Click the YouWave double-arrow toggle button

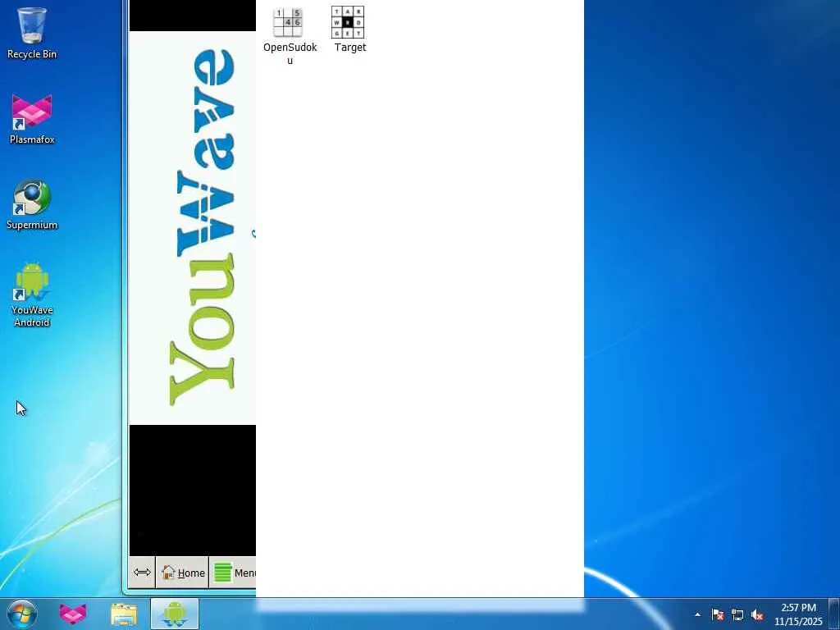(142, 573)
